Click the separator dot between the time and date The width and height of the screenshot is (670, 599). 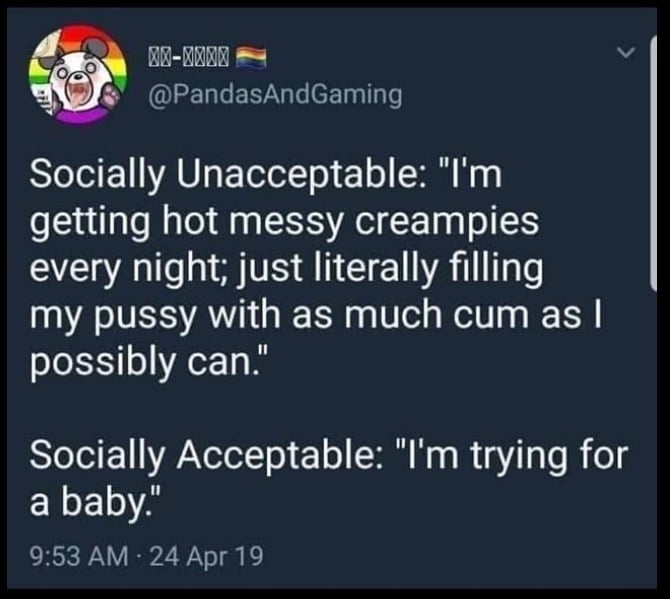[139, 557]
